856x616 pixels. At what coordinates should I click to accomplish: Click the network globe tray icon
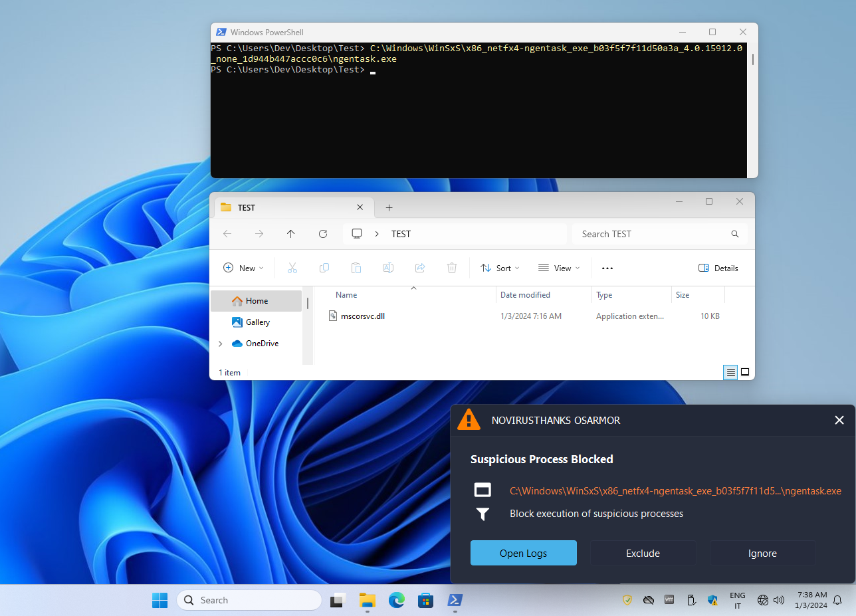coord(763,600)
